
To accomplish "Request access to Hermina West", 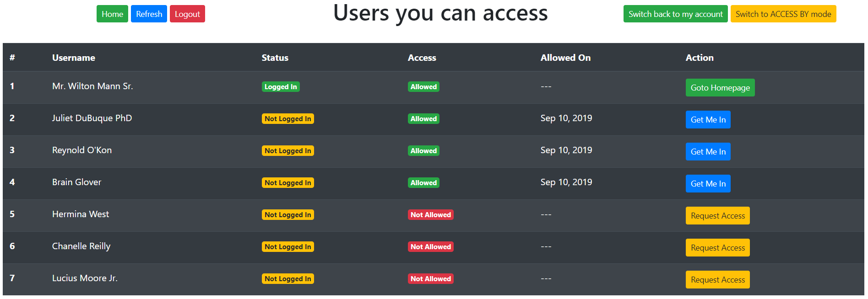I will [x=717, y=216].
